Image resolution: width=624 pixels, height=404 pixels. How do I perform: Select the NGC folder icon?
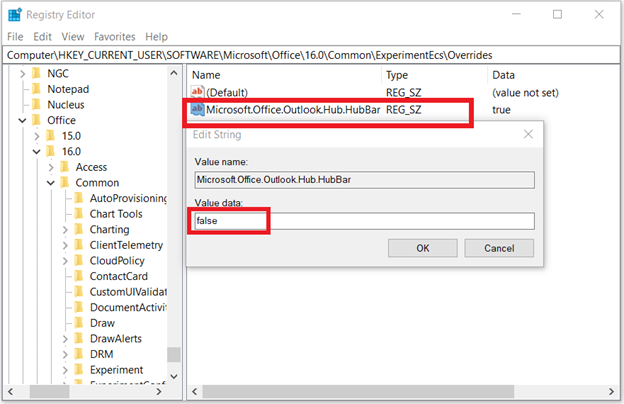click(37, 73)
